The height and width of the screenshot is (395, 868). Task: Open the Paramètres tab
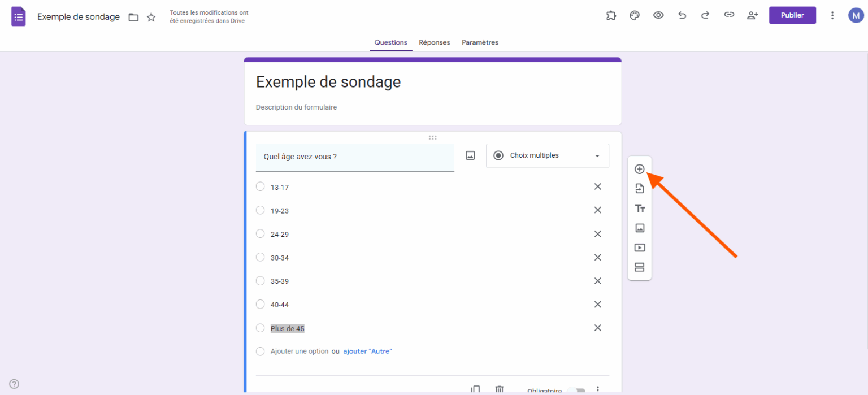click(x=480, y=42)
